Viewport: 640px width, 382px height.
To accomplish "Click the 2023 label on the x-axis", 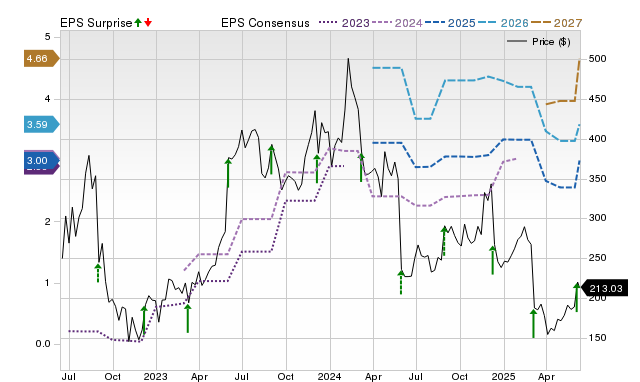I will point(156,376).
